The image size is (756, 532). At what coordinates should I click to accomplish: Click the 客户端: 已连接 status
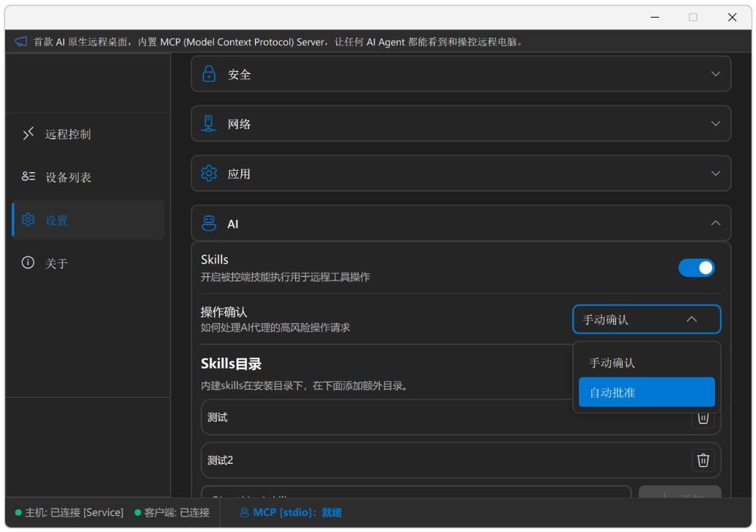(x=172, y=512)
